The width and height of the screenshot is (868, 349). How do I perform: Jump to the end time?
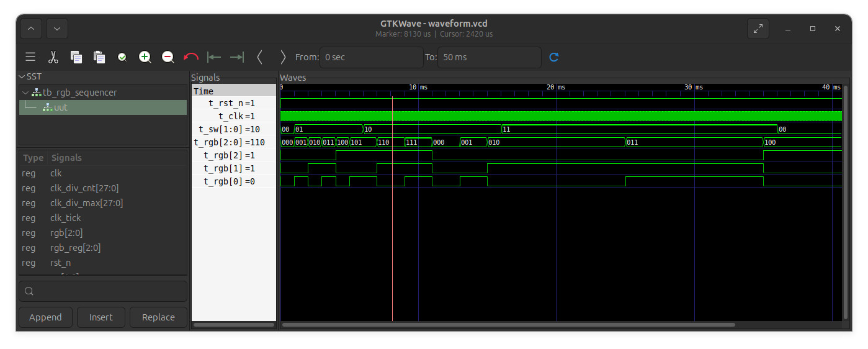237,57
